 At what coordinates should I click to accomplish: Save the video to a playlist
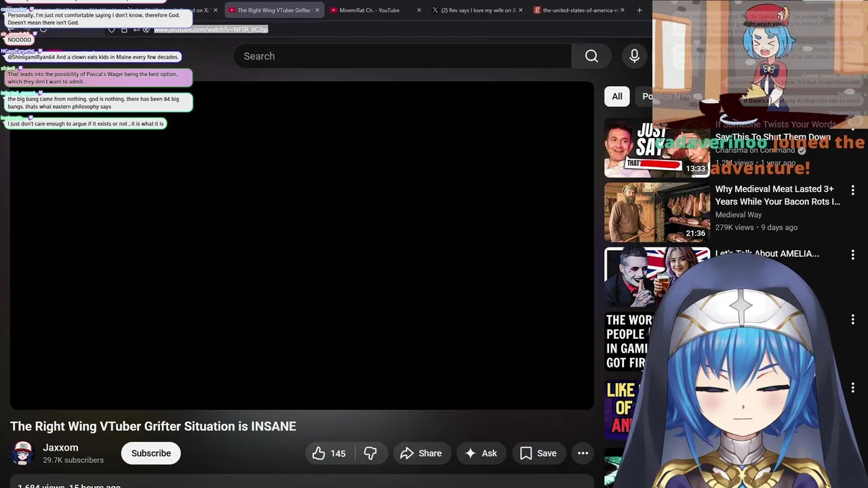[x=538, y=453]
